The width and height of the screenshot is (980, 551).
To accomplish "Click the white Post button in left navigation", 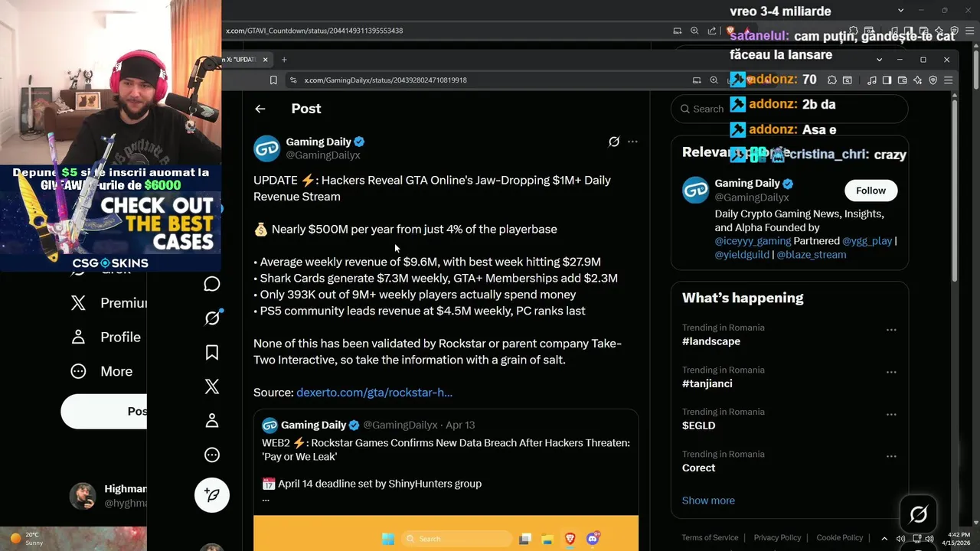I will click(104, 412).
